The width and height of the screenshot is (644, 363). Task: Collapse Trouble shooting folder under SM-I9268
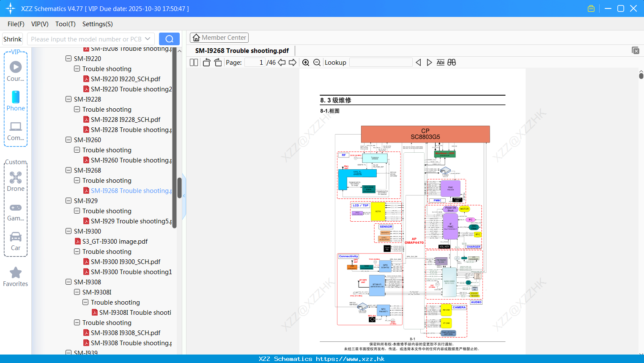coord(77,181)
